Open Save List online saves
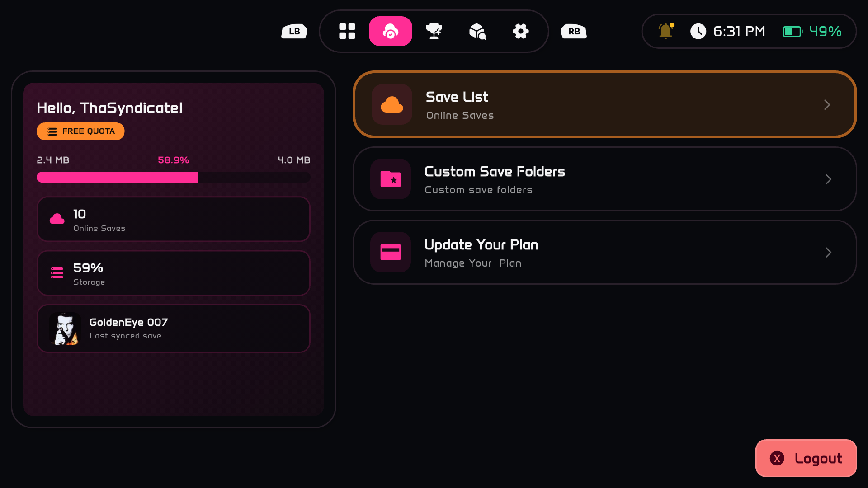This screenshot has width=868, height=488. pyautogui.click(x=605, y=104)
